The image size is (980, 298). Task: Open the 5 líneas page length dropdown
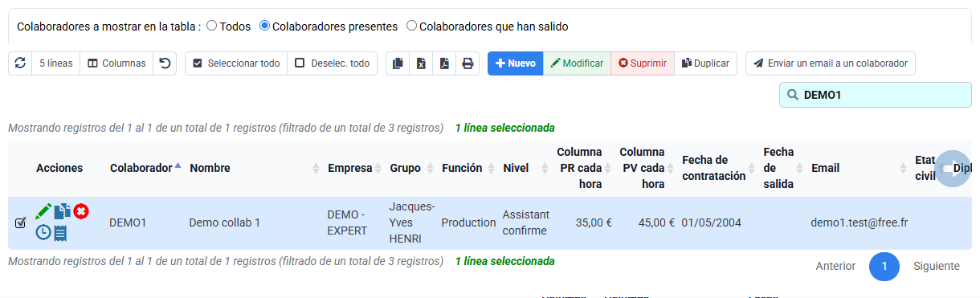click(56, 63)
